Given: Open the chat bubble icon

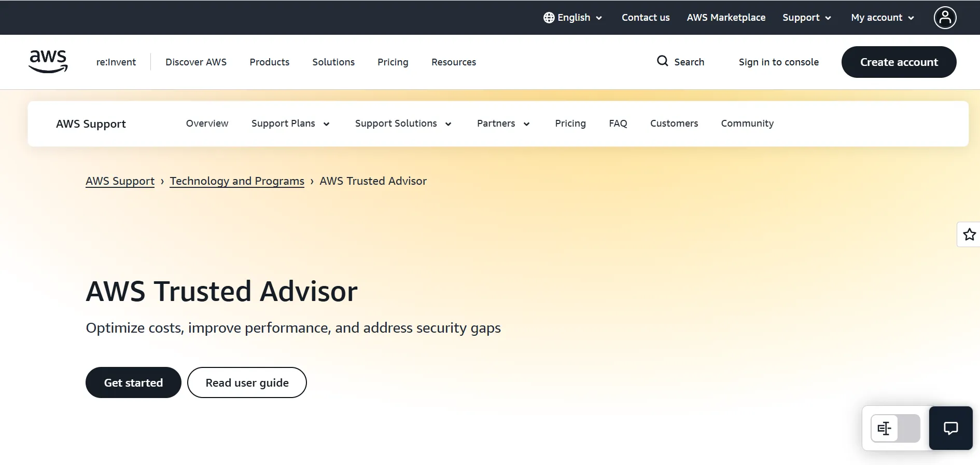Looking at the screenshot, I should coord(950,428).
